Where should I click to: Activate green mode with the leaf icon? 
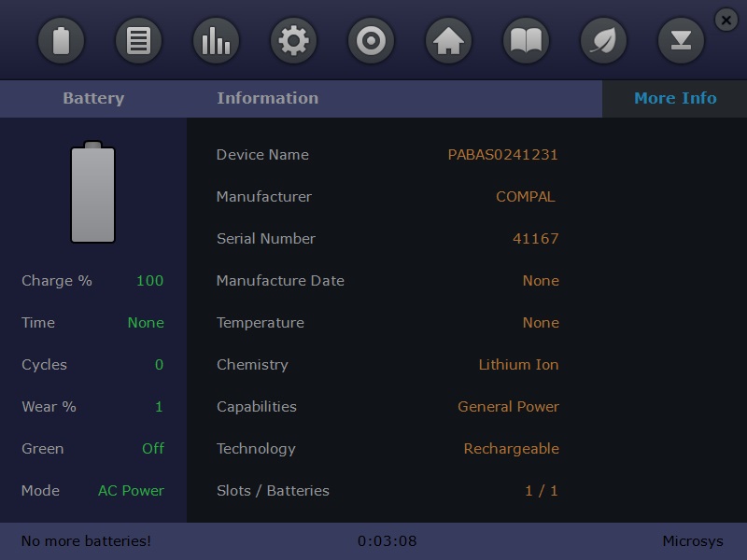click(x=603, y=40)
